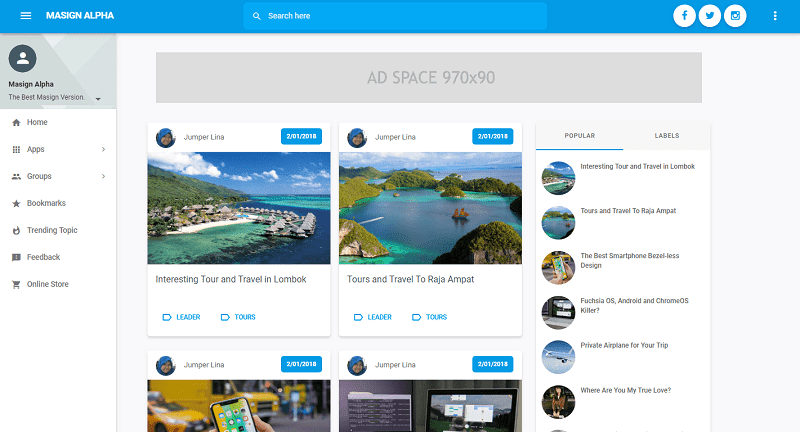
Task: Click the Feedback message icon
Action: [16, 258]
